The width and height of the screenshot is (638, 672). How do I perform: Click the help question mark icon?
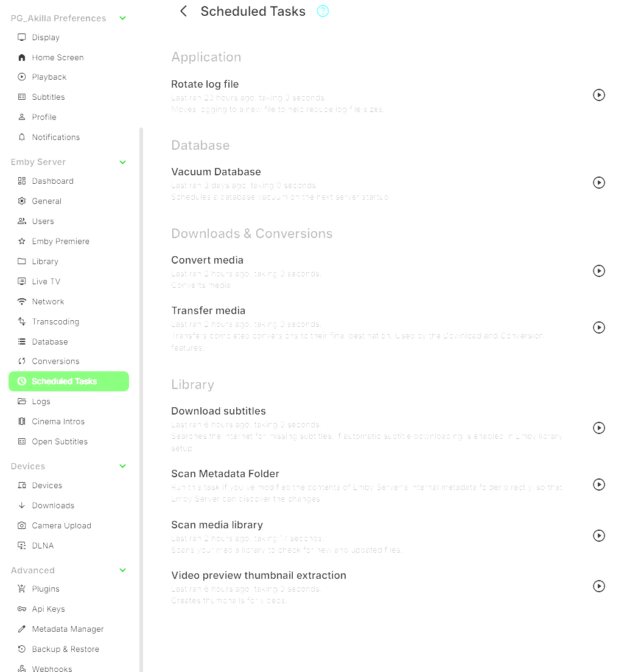tap(323, 11)
